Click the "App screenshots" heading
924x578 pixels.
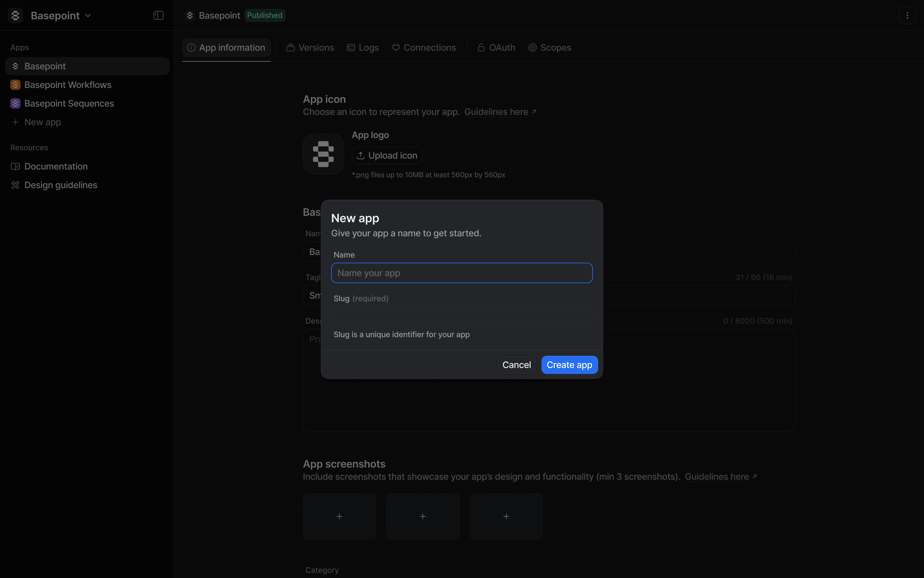(344, 464)
